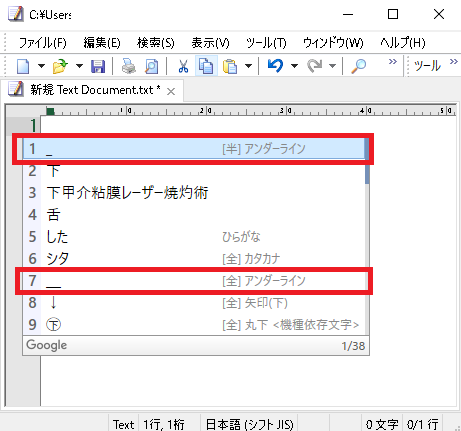Click the application icon in title bar

click(16, 14)
